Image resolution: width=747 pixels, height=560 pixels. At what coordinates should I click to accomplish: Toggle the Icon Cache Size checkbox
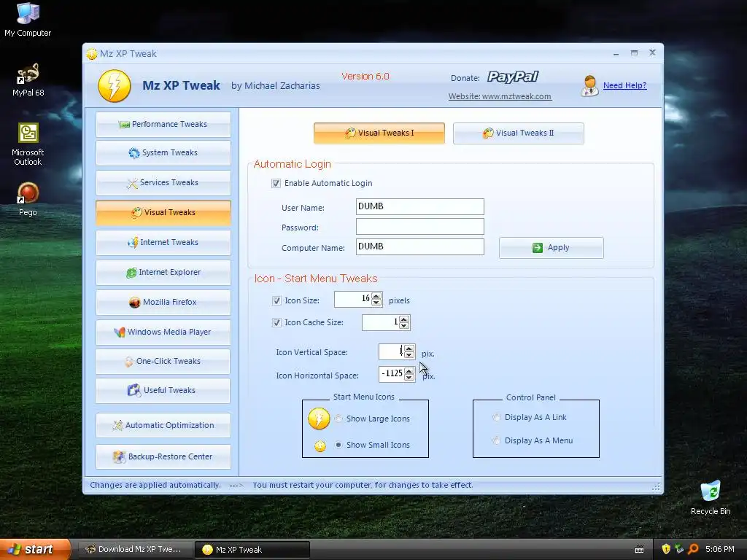[x=276, y=323]
